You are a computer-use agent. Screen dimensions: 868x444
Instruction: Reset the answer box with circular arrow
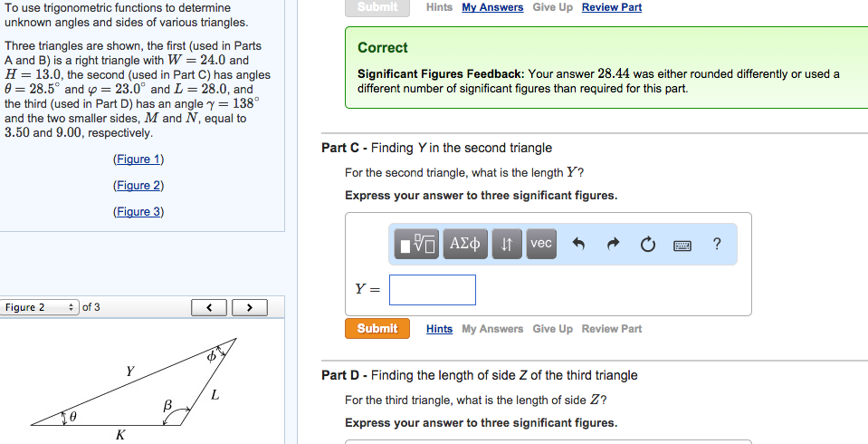click(648, 244)
